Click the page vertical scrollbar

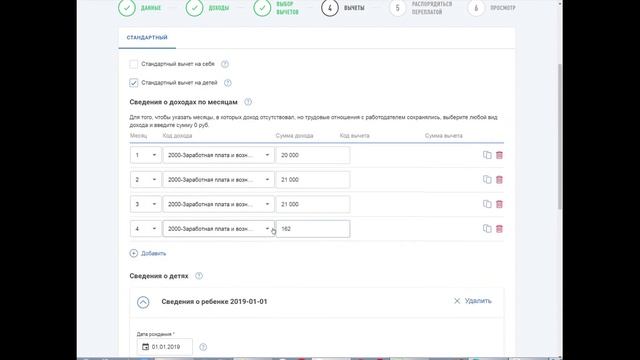coord(560,137)
